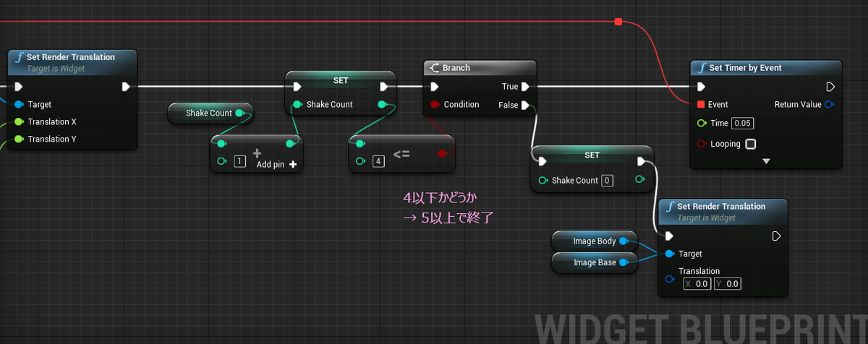Click the add node output pin
The width and height of the screenshot is (868, 344).
291,143
